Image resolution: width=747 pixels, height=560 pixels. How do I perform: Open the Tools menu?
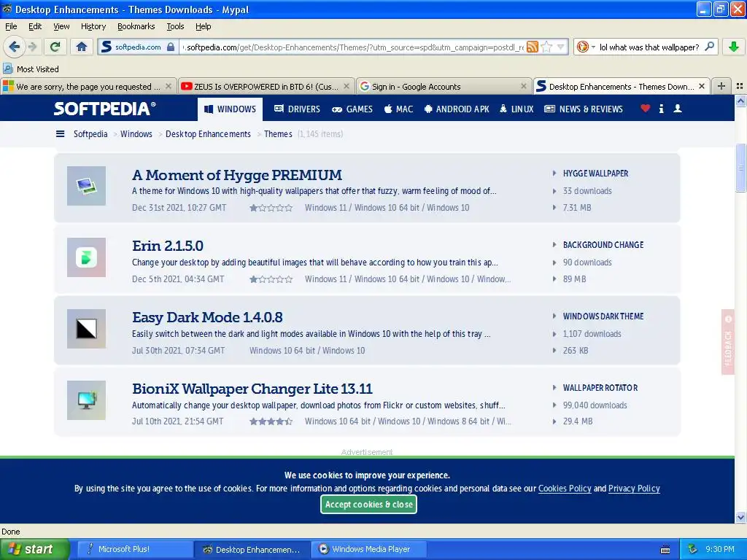tap(175, 26)
